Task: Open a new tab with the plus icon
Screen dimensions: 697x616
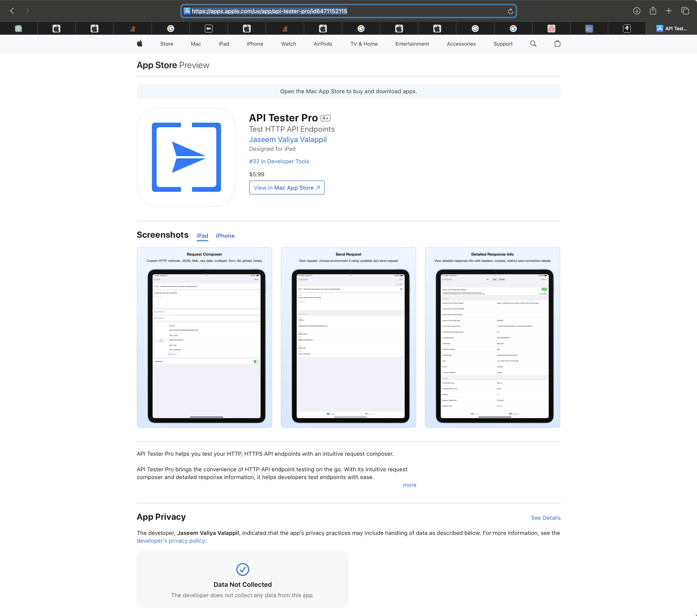Action: coord(669,11)
